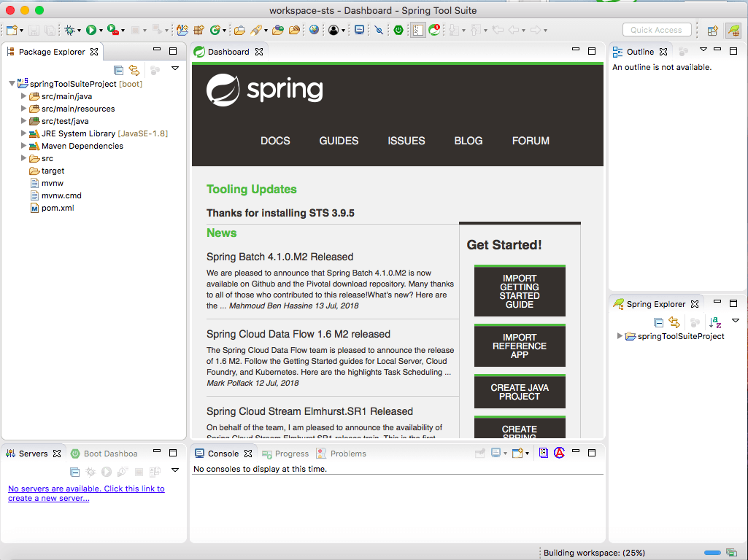Click the New Aspect toolbar icon
The image size is (748, 560).
pyautogui.click(x=182, y=30)
